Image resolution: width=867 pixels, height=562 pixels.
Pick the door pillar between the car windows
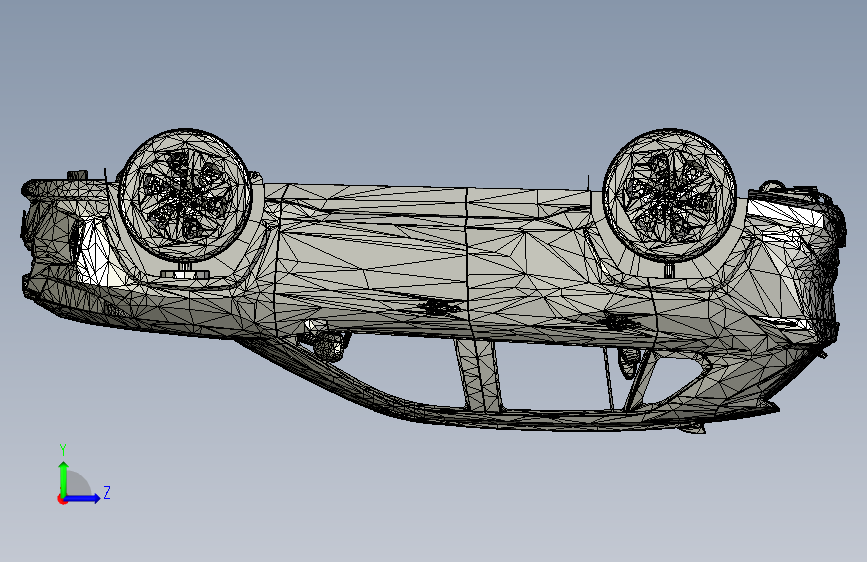[479, 376]
